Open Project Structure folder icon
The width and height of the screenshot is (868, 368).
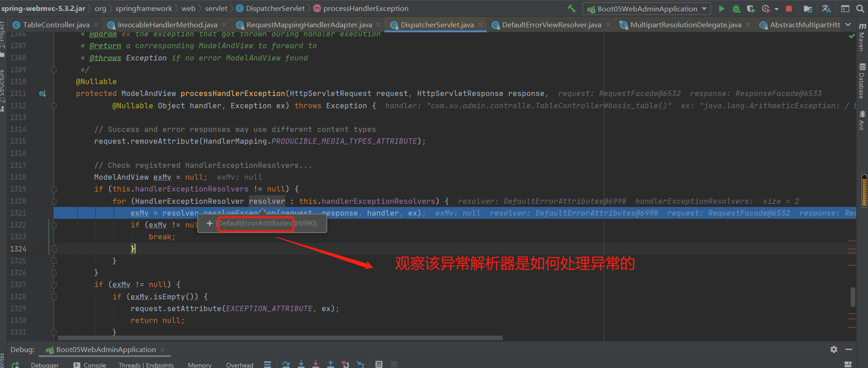pos(808,9)
